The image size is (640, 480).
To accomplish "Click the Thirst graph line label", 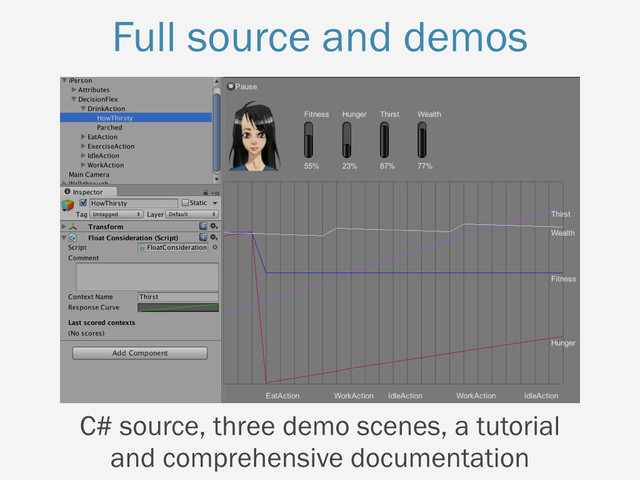I will click(561, 214).
